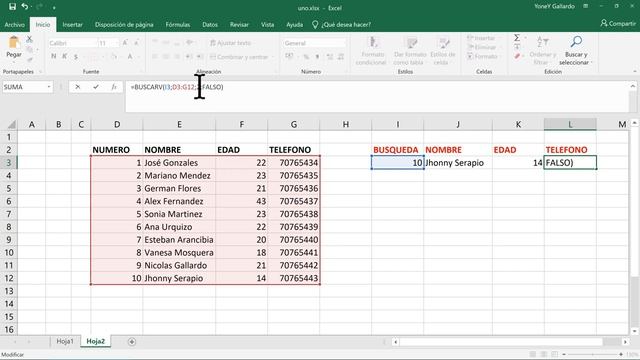This screenshot has height=360, width=640.
Task: Click the Redo arrow in the quick access toolbar
Action: 40,7
